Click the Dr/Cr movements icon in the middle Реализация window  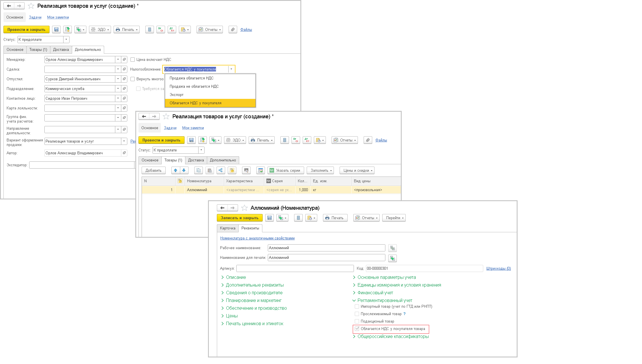tap(296, 140)
